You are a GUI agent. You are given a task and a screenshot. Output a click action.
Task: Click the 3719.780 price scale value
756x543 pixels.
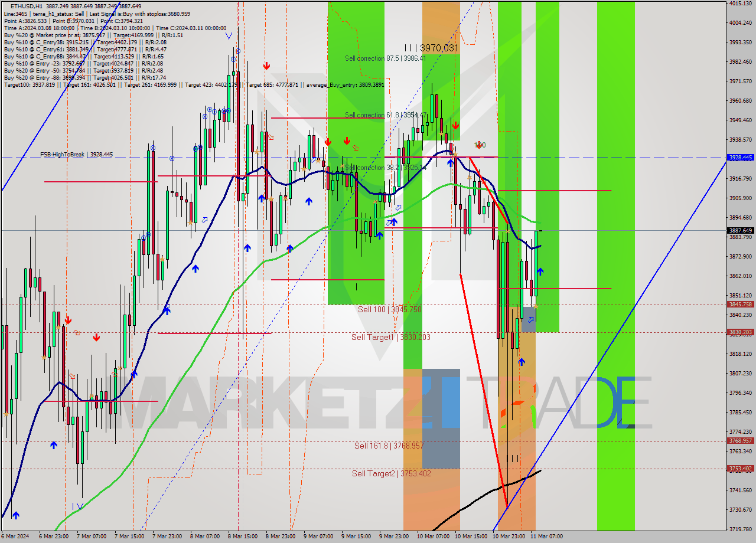(741, 529)
